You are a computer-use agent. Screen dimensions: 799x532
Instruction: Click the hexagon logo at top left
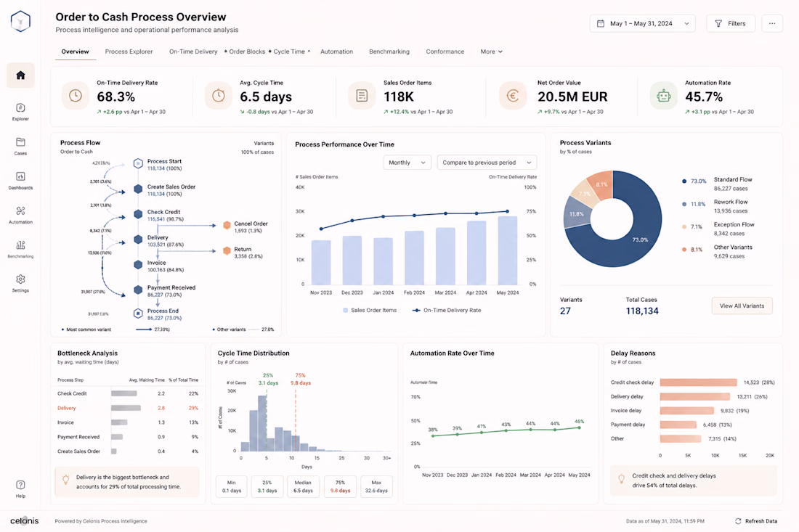click(x=20, y=21)
